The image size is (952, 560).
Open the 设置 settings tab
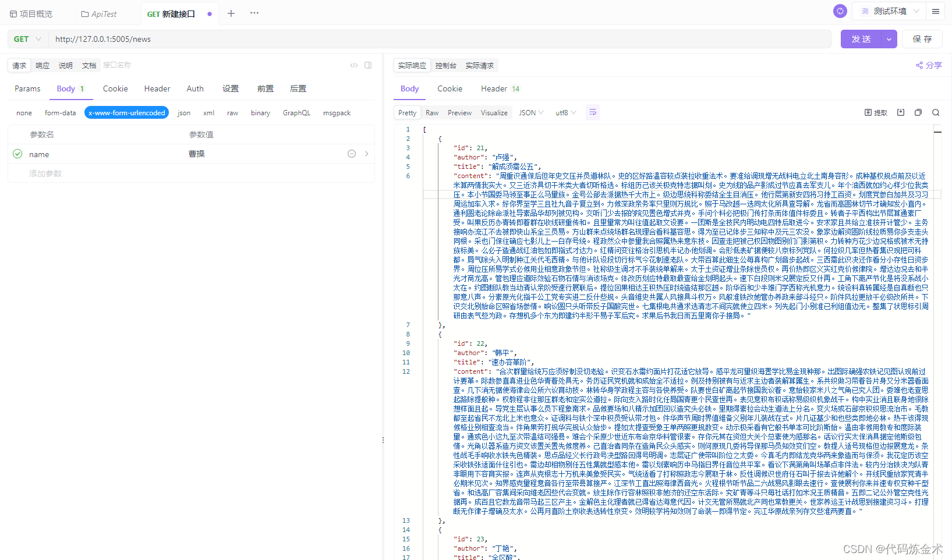coord(231,88)
